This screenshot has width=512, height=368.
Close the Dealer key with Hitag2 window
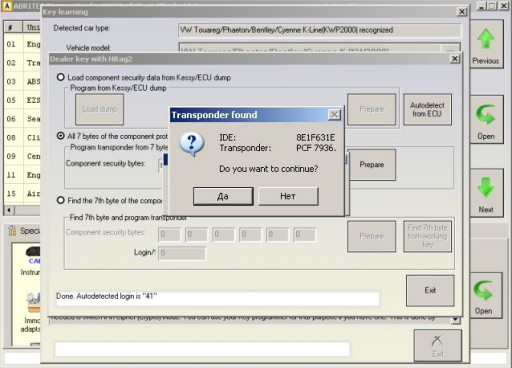(455, 59)
